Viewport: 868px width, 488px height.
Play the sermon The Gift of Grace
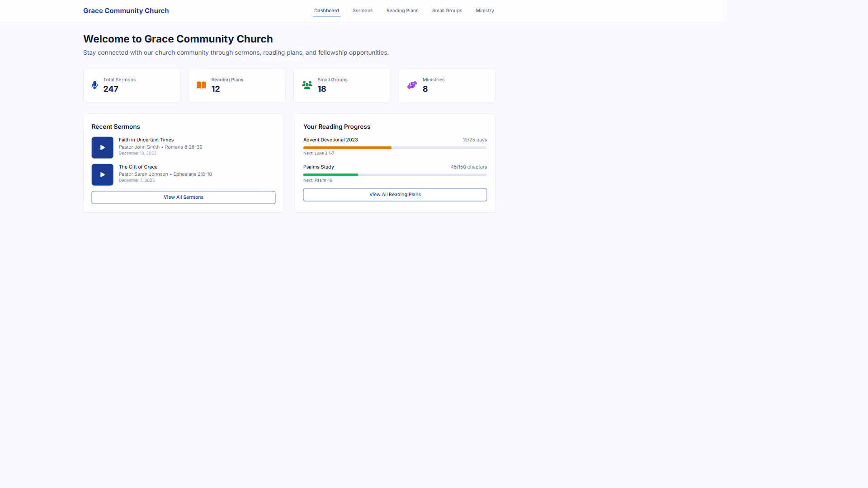click(102, 174)
